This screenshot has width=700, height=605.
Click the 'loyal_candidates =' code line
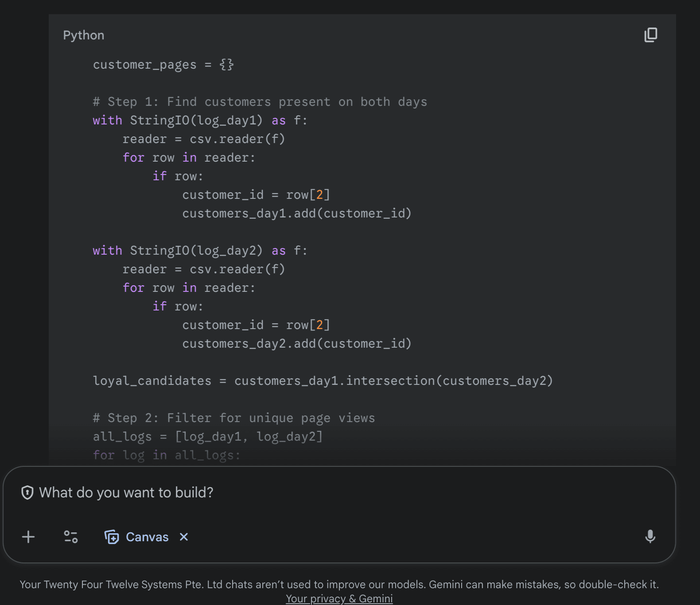pyautogui.click(x=323, y=381)
